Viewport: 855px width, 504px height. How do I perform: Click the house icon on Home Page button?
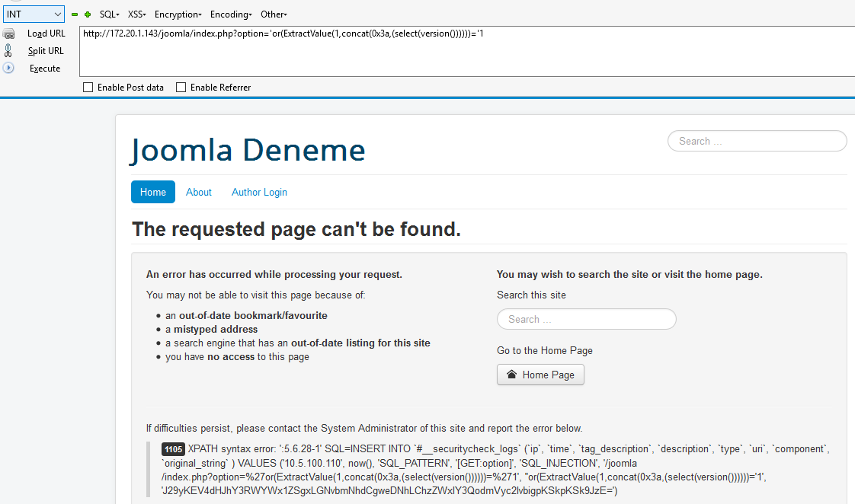(511, 375)
